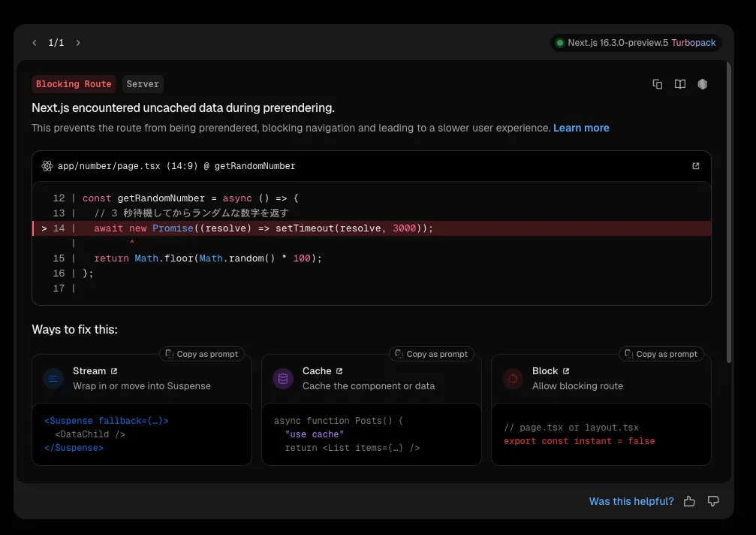Click the 1/1 error counter

56,43
